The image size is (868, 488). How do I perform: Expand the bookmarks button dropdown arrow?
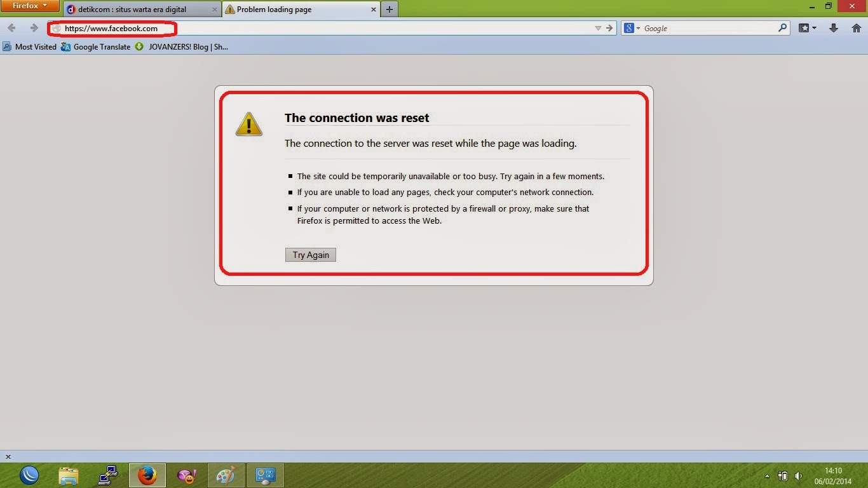(x=814, y=28)
